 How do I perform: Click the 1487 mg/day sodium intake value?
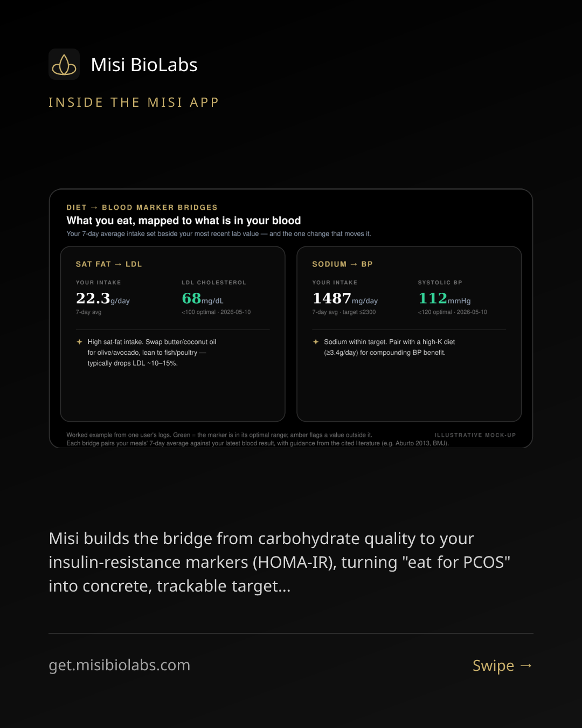pos(345,298)
